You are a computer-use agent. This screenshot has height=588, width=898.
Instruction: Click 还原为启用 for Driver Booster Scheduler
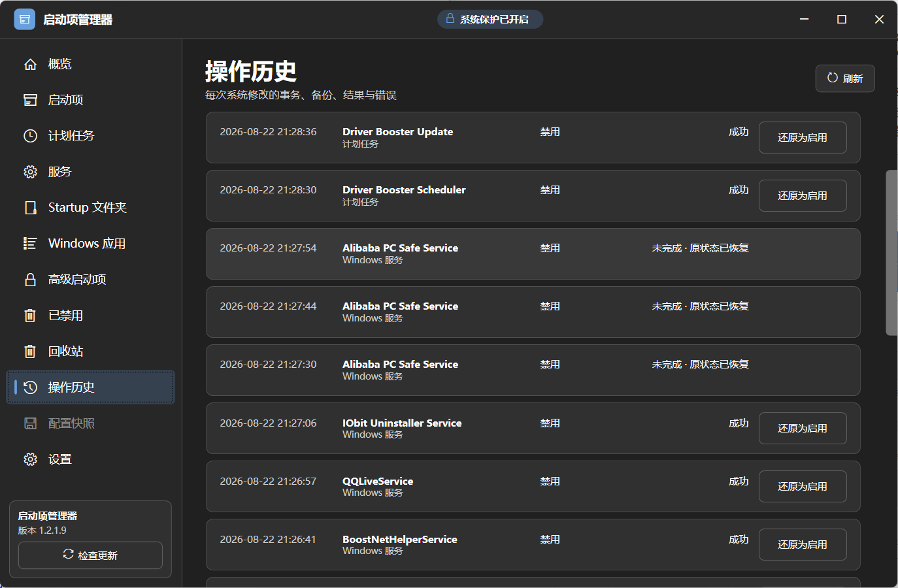[803, 196]
